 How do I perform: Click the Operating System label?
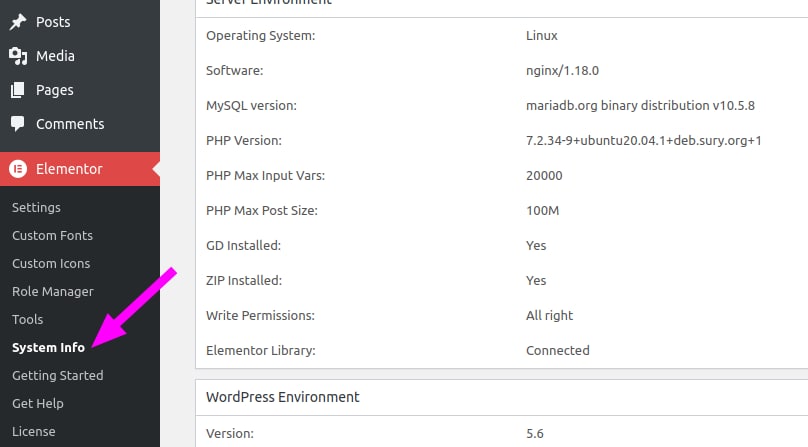[x=261, y=36]
